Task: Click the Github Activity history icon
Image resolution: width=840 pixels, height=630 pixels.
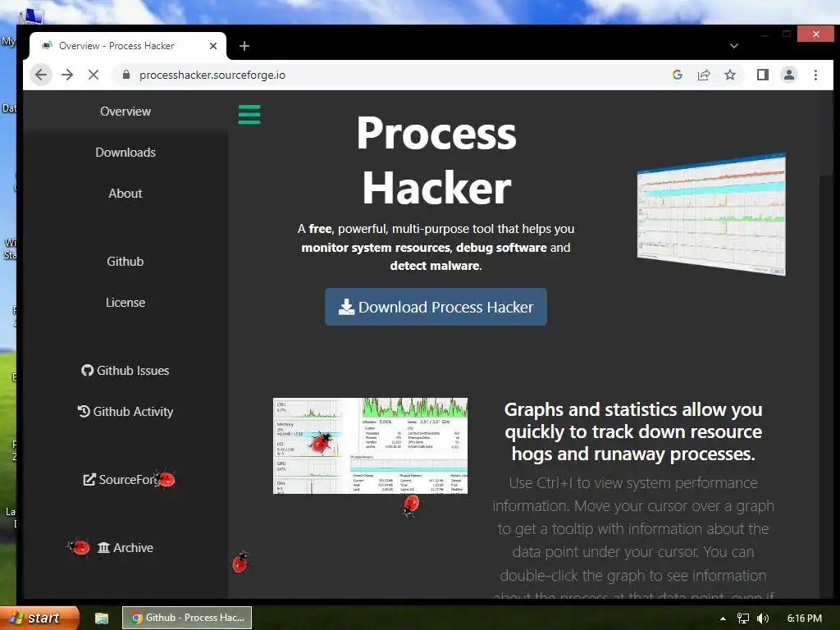Action: [84, 411]
